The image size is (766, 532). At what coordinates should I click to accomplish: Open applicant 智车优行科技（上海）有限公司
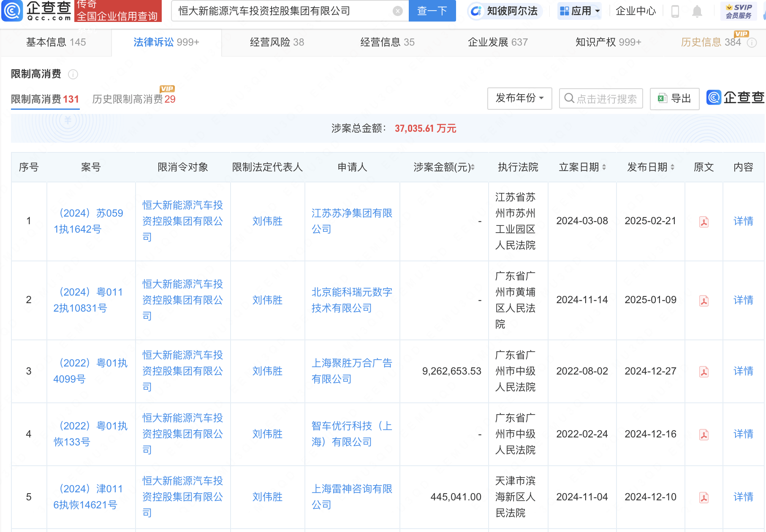pos(352,434)
